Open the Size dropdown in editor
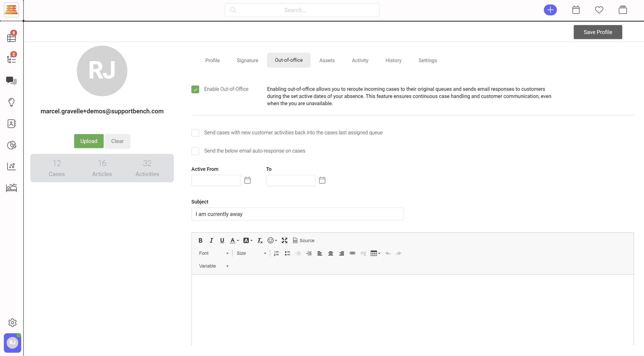This screenshot has height=356, width=644. coord(251,253)
